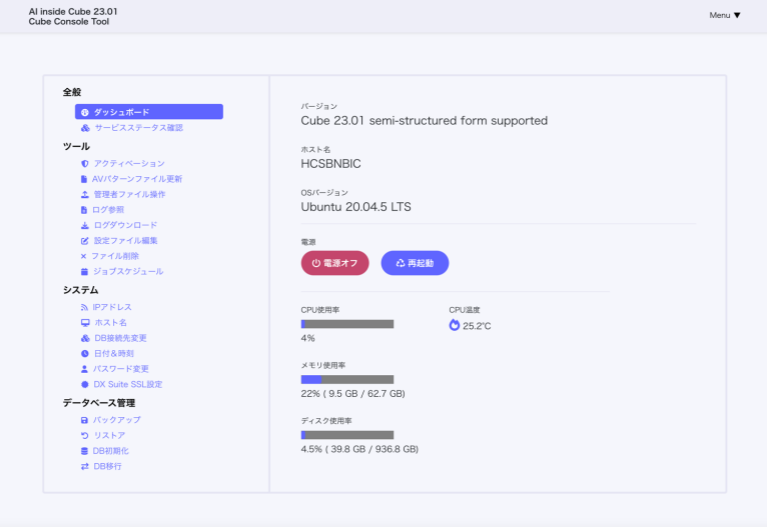
Task: Open the リストア restore link
Action: (x=109, y=436)
